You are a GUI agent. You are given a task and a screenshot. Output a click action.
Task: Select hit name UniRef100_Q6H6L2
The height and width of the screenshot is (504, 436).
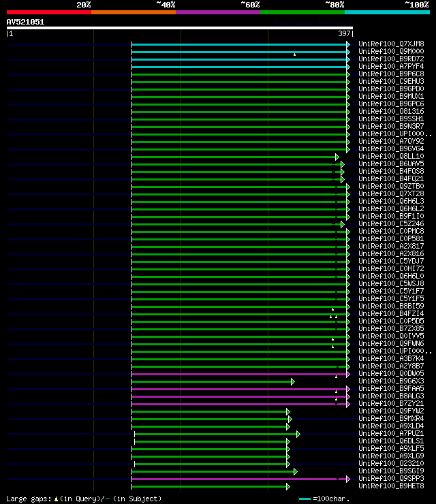click(x=391, y=208)
